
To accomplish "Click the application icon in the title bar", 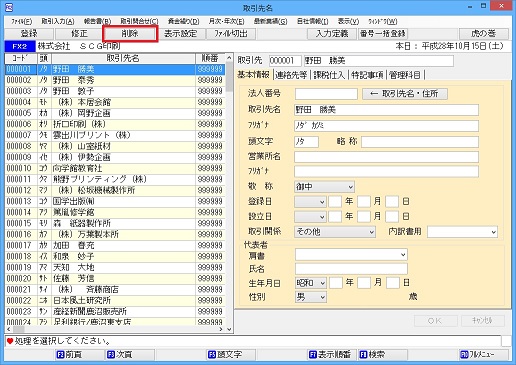I will click(x=9, y=7).
